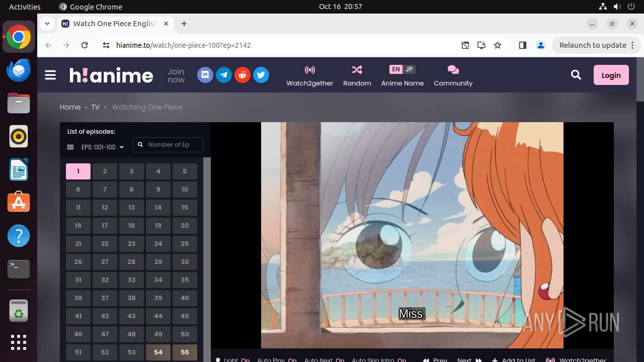The image size is (644, 362).
Task: Select episode 10
Action: [x=185, y=190]
